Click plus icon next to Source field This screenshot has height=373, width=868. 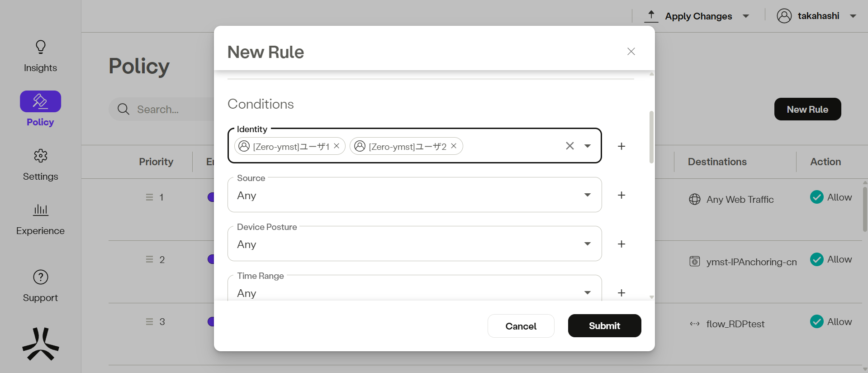click(x=621, y=195)
